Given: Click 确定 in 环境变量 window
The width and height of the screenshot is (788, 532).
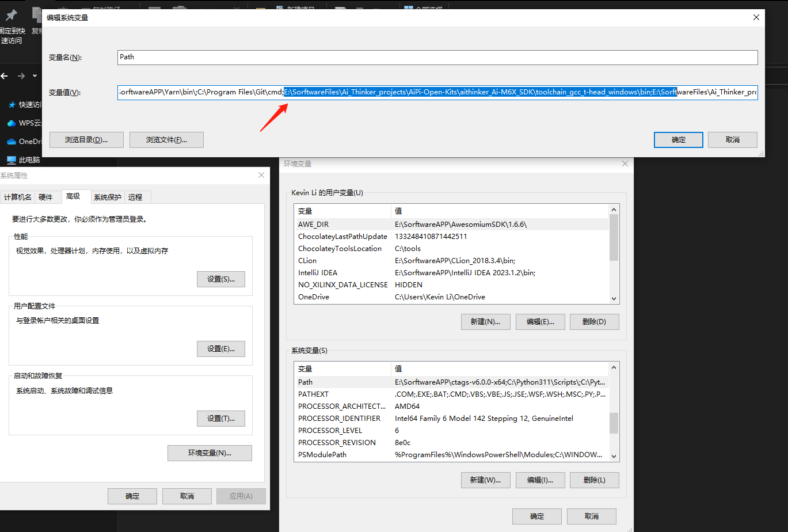Looking at the screenshot, I should tap(537, 516).
